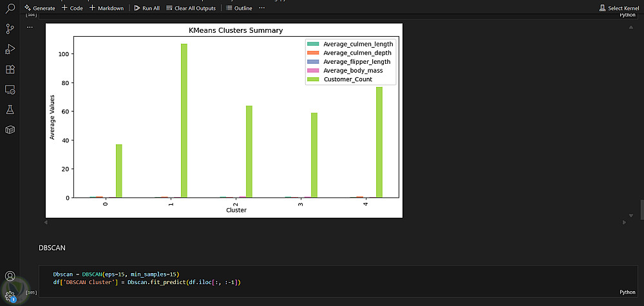
Task: Open the Testing flask view
Action: click(x=10, y=110)
